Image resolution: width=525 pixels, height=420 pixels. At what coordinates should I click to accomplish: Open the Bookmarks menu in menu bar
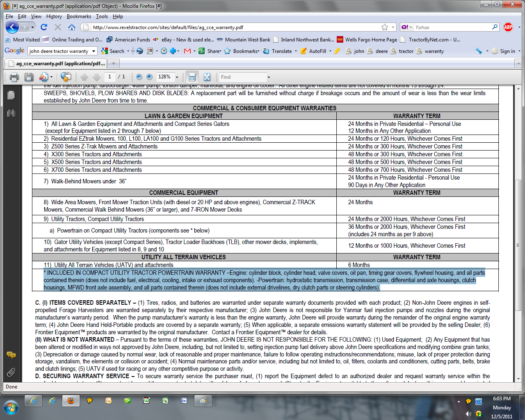[x=79, y=16]
